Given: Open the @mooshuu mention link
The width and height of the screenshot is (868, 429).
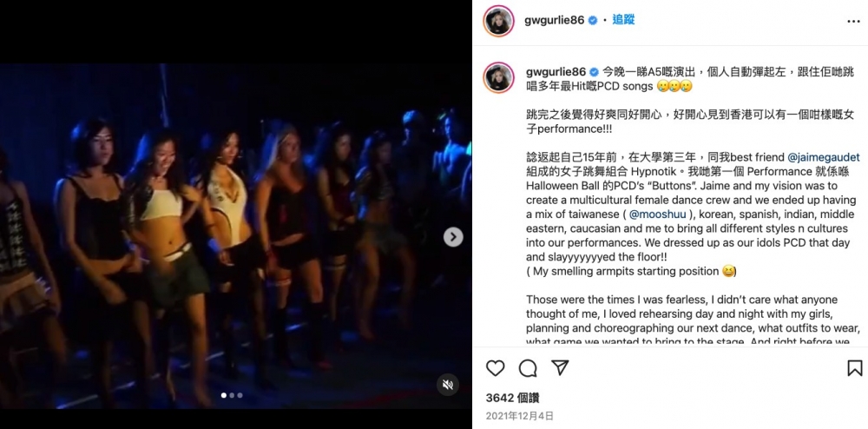Looking at the screenshot, I should (658, 214).
